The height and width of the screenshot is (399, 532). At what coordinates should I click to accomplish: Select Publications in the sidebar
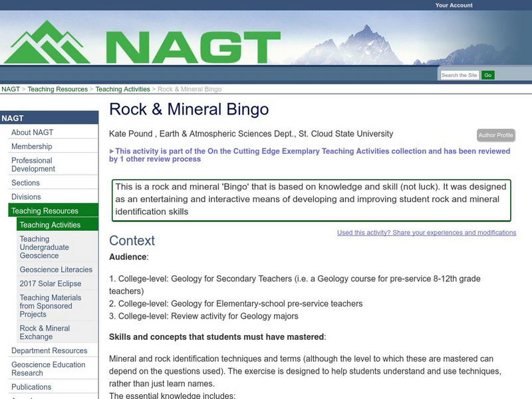point(32,386)
